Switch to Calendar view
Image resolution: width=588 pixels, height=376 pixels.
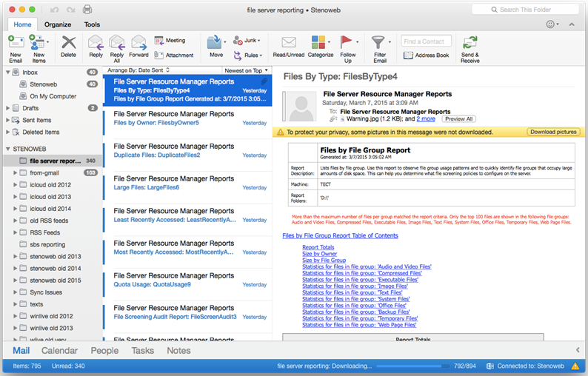(x=59, y=351)
